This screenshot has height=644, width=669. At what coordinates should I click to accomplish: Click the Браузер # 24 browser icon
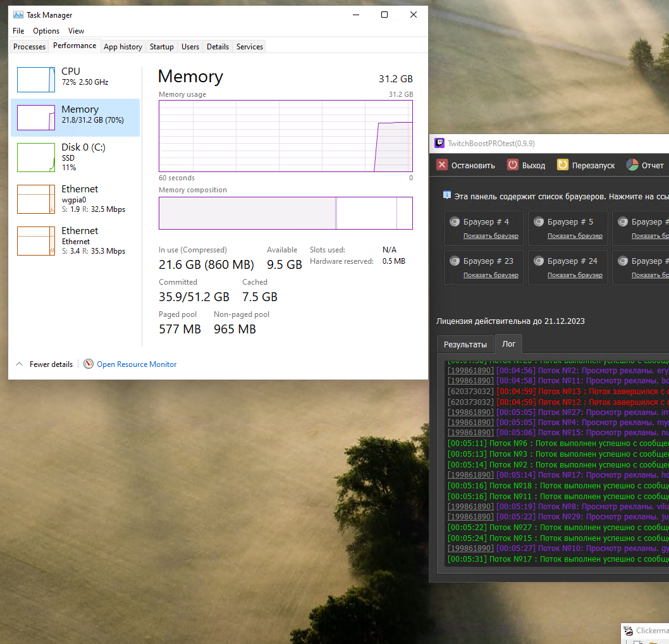(539, 261)
